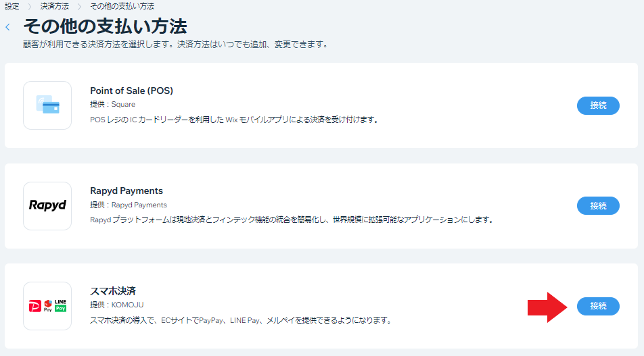The image size is (644, 356).
Task: Click the POS レジ description text
Action: (235, 120)
